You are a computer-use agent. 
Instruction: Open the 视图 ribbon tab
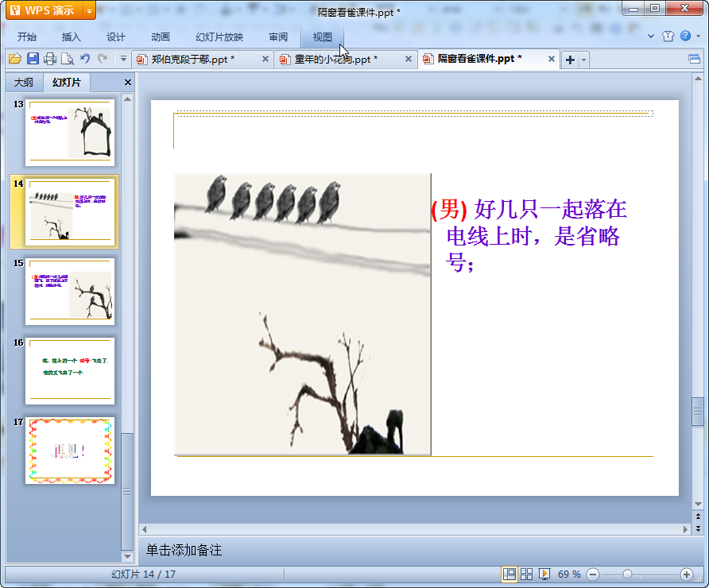pyautogui.click(x=323, y=37)
